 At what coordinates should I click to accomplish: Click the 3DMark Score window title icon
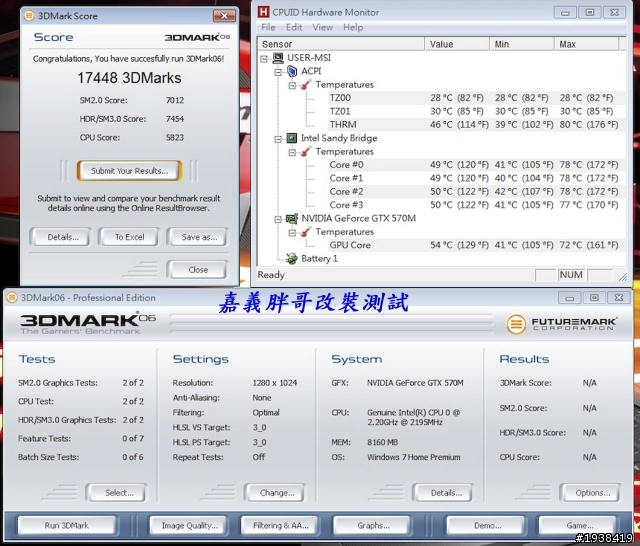[29, 16]
